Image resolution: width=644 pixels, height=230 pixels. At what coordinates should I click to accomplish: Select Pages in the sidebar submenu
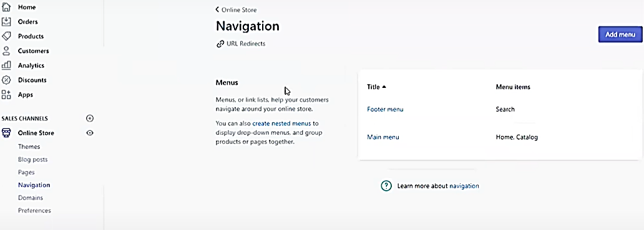click(x=26, y=172)
